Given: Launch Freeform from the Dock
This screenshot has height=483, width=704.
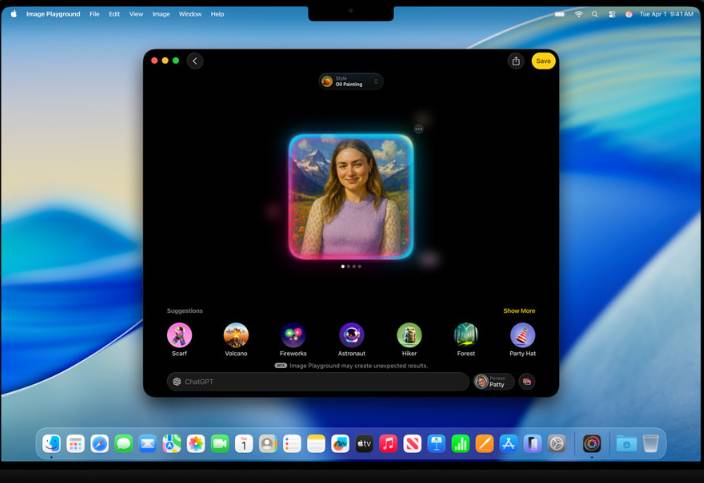Looking at the screenshot, I should (x=340, y=444).
